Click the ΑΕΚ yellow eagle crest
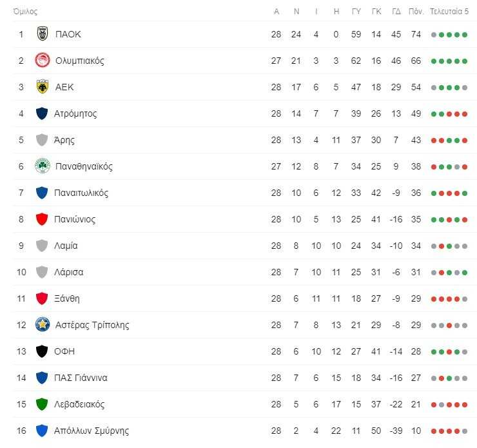Screen dimensions: 477x448 pyautogui.click(x=43, y=86)
